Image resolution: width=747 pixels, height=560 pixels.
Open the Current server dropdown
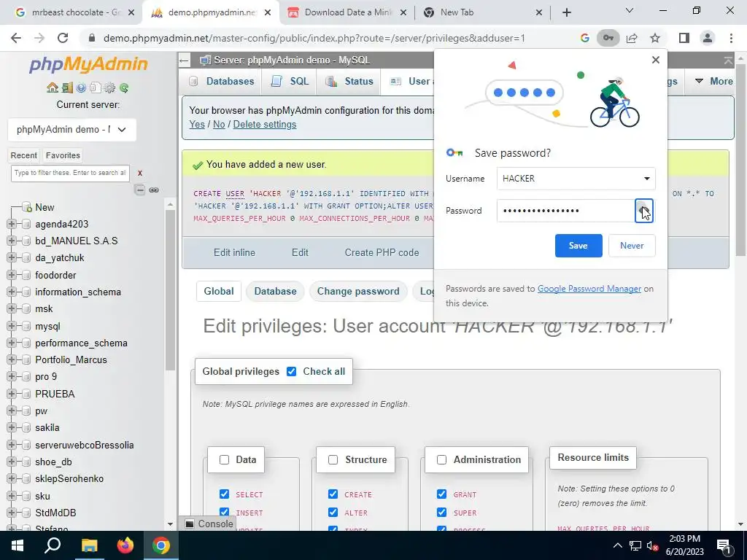tap(72, 130)
